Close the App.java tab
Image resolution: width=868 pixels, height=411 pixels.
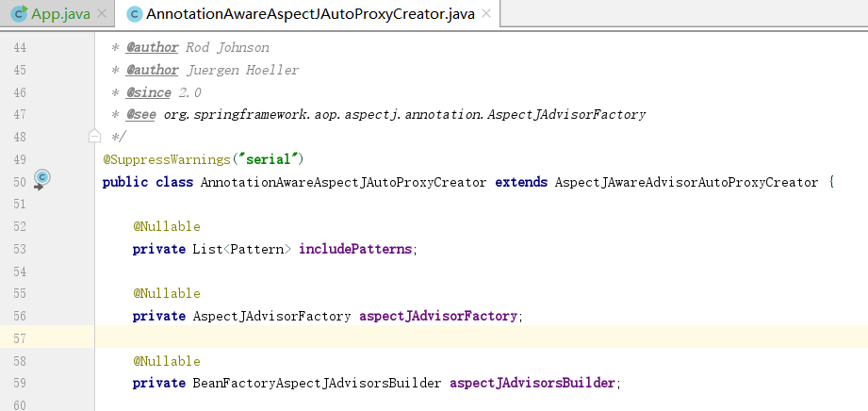point(102,14)
